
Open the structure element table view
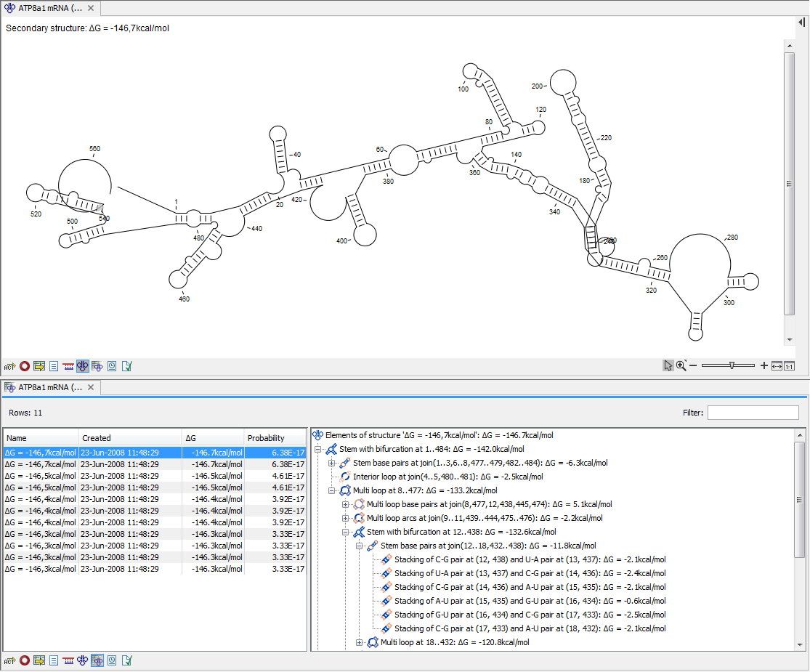[97, 366]
